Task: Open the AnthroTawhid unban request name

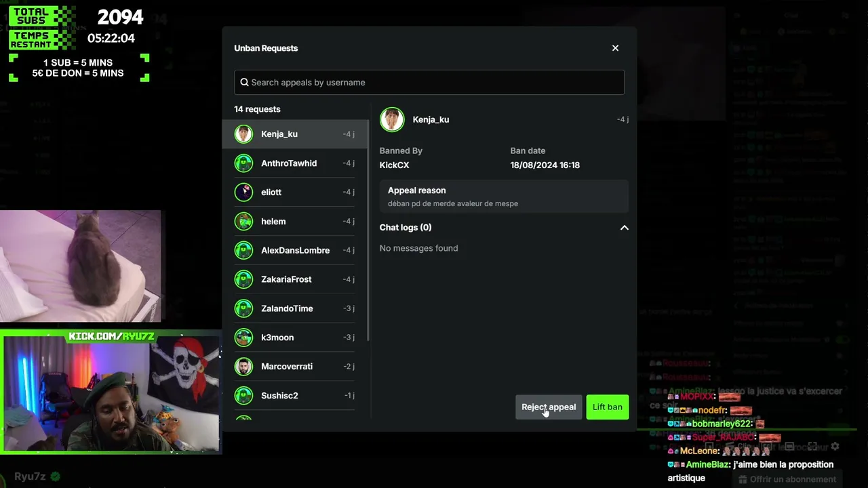Action: point(289,163)
